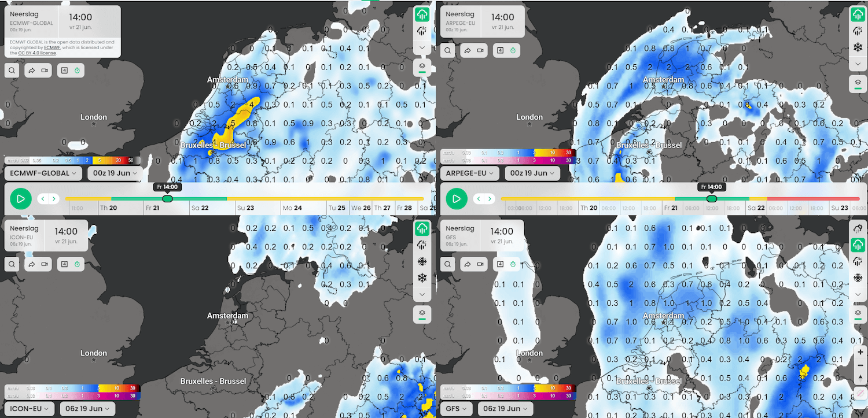The image size is (868, 418).
Task: Open the 06z 19 Jun dropdown beside ICON-EU
Action: tap(87, 408)
